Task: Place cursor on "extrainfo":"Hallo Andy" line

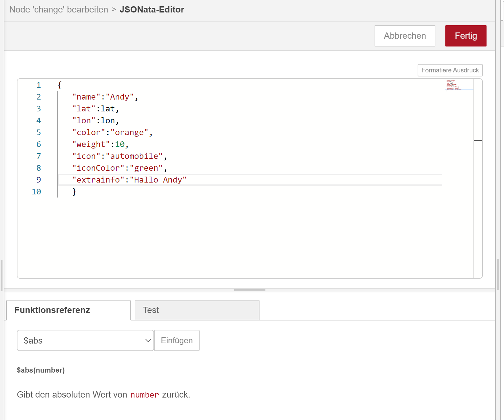Action: click(x=129, y=180)
